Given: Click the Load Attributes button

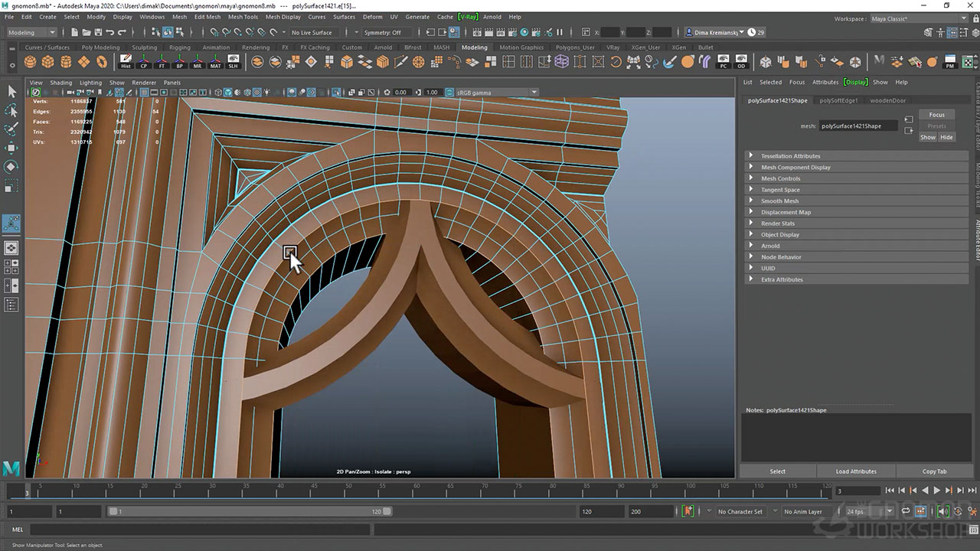Looking at the screenshot, I should (856, 471).
